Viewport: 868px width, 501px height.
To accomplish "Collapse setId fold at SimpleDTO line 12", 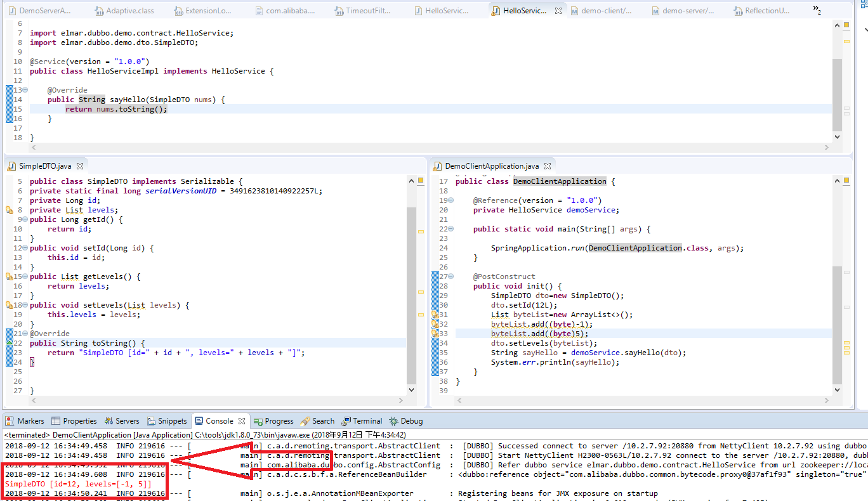I will pyautogui.click(x=25, y=248).
